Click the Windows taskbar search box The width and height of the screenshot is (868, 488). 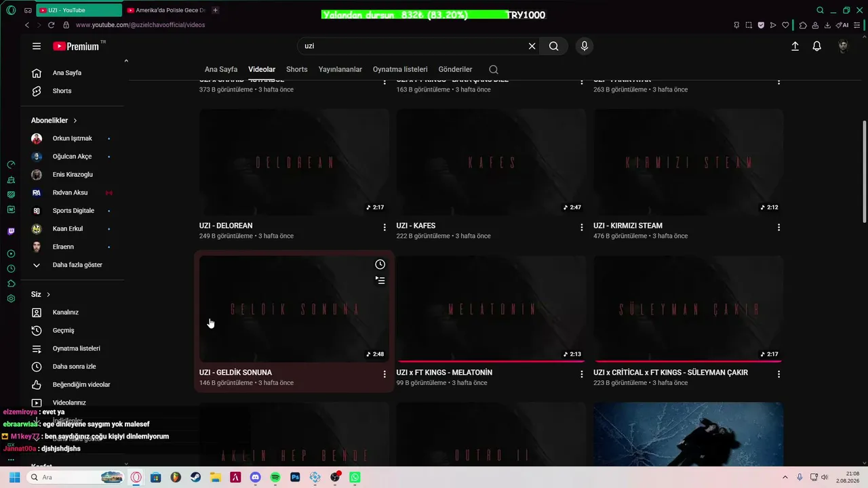(x=76, y=477)
